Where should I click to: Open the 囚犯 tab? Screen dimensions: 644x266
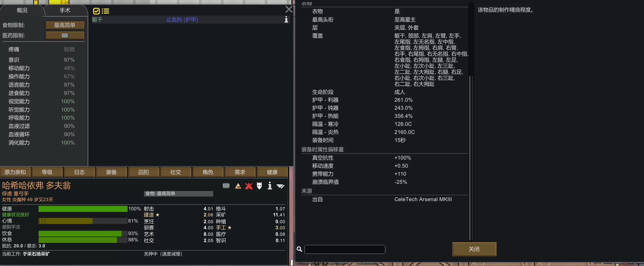tap(143, 172)
